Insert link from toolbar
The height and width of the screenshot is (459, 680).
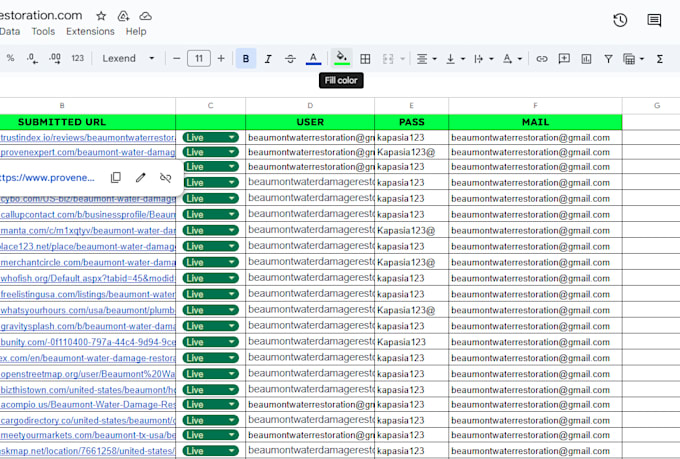click(542, 59)
